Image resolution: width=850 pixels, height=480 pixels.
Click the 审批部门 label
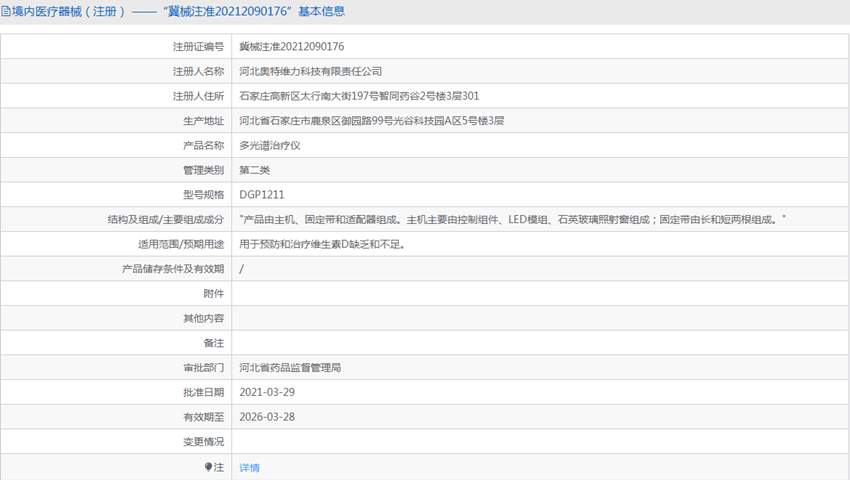[203, 368]
